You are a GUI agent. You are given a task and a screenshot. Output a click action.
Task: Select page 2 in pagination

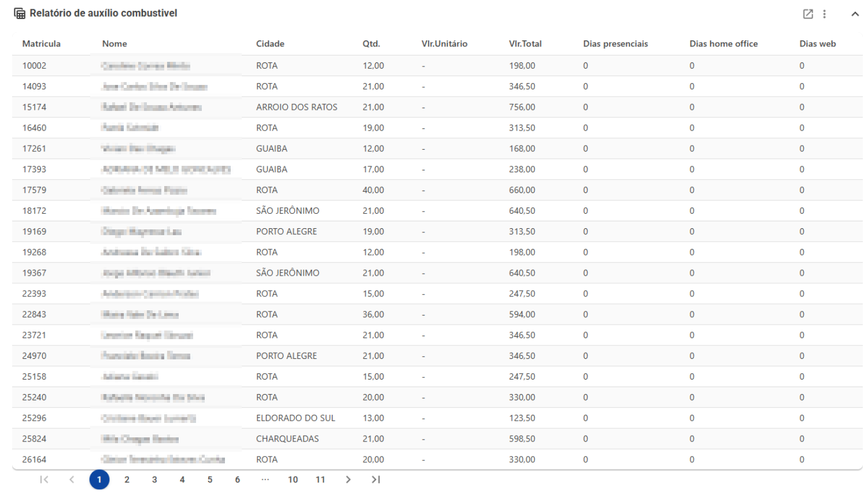(127, 480)
